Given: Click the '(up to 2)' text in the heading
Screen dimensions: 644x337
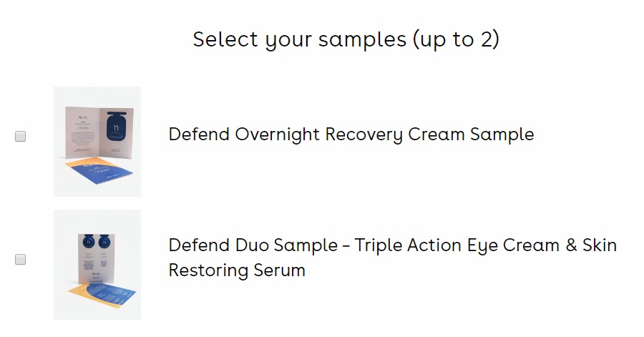Looking at the screenshot, I should point(454,39).
